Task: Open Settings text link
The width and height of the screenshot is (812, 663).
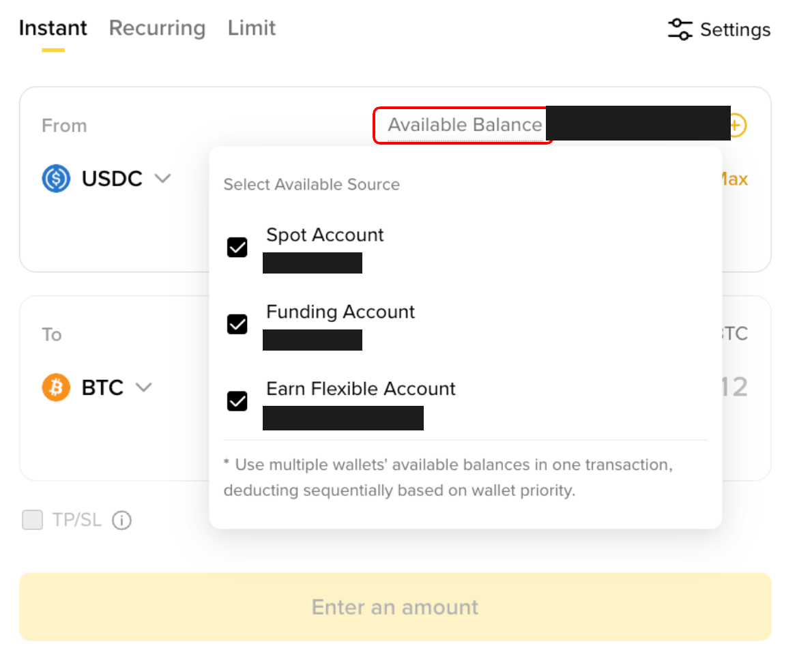Action: (x=736, y=29)
